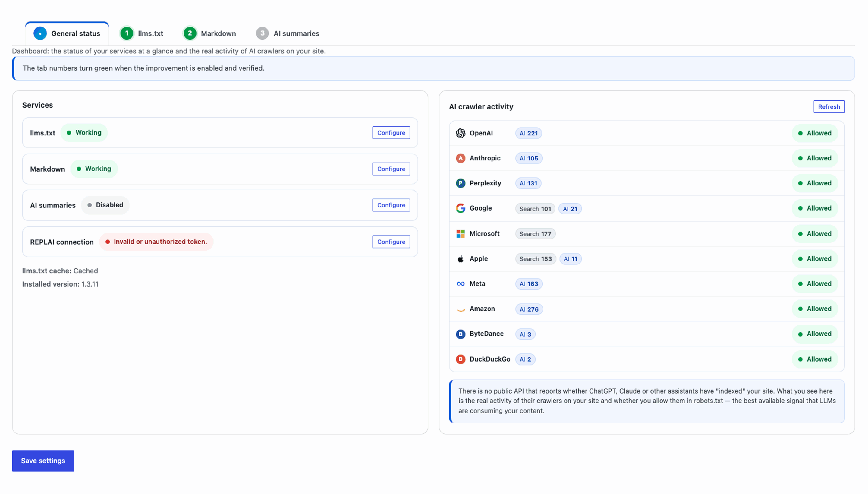Open the AI summaries tab
The height and width of the screenshot is (494, 868).
288,33
